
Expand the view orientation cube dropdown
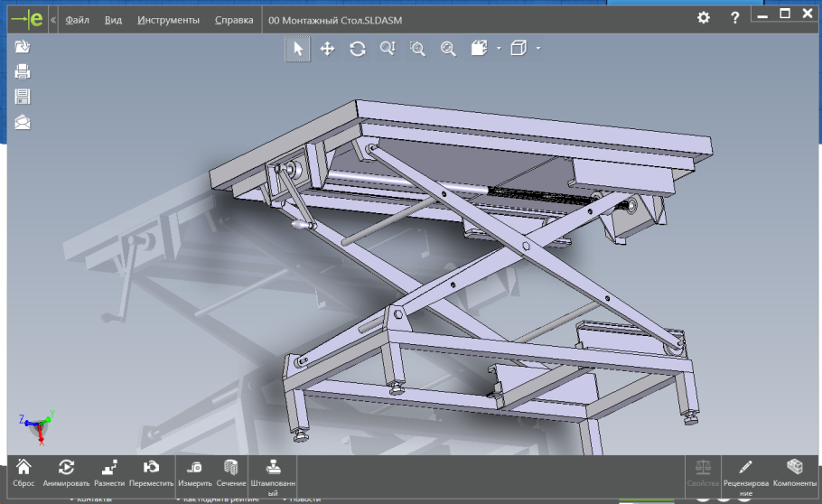[x=538, y=49]
